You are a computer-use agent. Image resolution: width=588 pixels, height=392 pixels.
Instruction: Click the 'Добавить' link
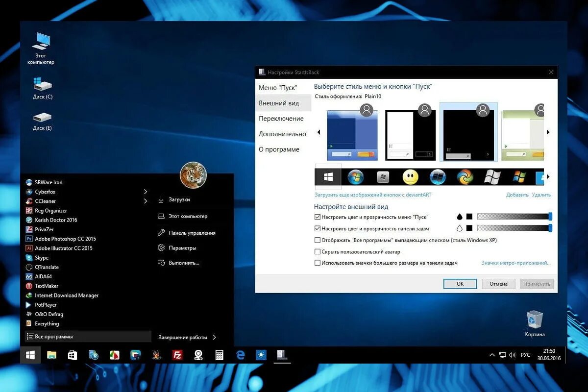[517, 195]
